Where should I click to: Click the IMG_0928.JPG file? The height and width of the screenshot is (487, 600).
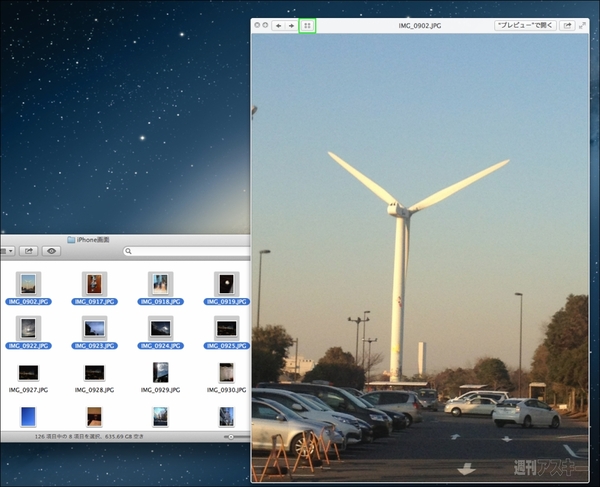(x=94, y=372)
